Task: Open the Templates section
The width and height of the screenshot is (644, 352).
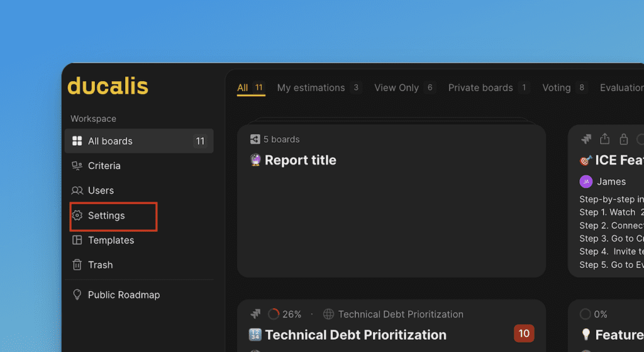Action: 111,240
